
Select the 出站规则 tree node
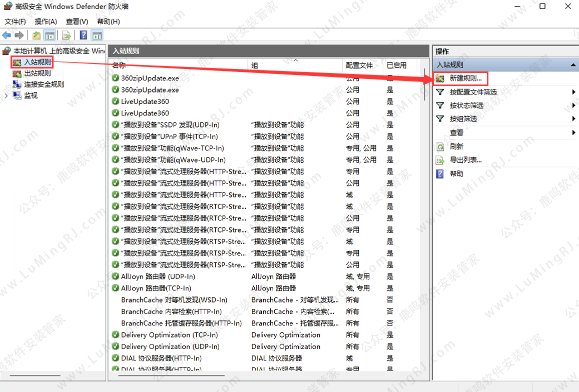click(38, 73)
